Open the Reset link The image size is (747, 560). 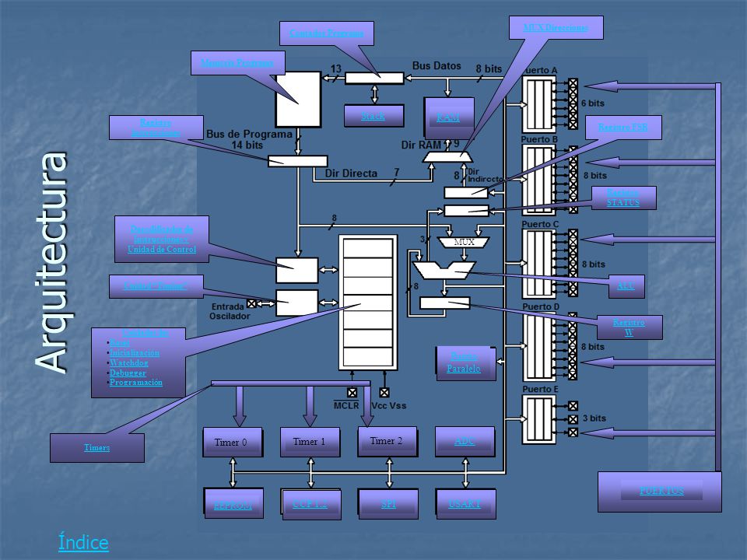(x=120, y=343)
